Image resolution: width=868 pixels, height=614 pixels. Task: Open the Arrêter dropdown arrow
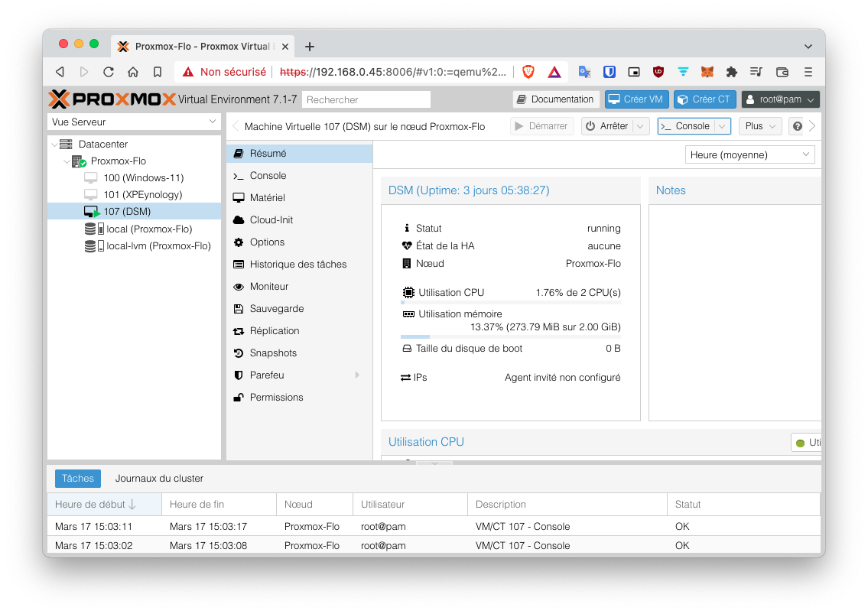click(640, 126)
